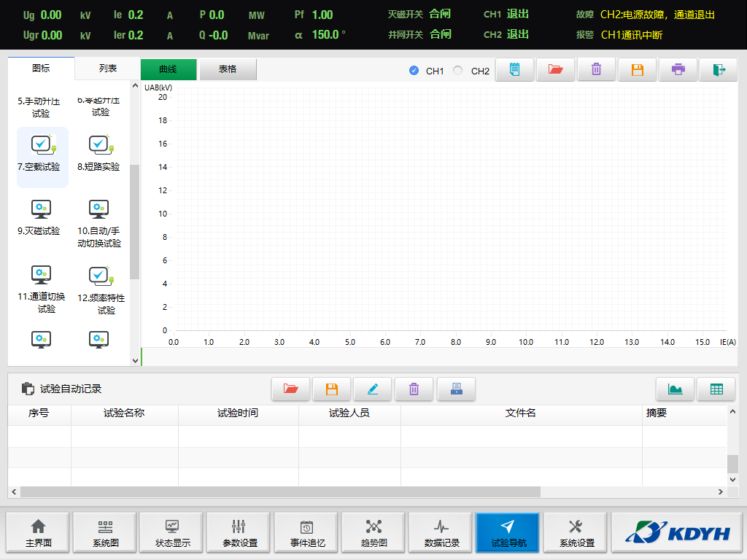Select the CH1 radio button
747x560 pixels.
pyautogui.click(x=414, y=71)
